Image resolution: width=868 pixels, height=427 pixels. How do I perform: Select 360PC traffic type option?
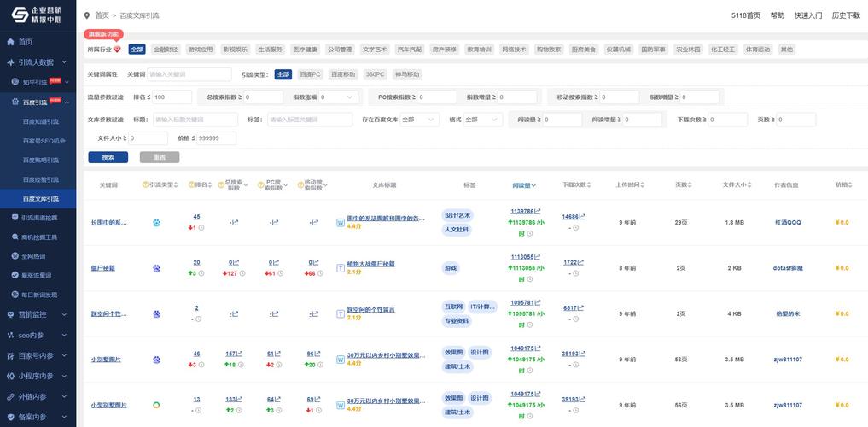[x=376, y=74]
